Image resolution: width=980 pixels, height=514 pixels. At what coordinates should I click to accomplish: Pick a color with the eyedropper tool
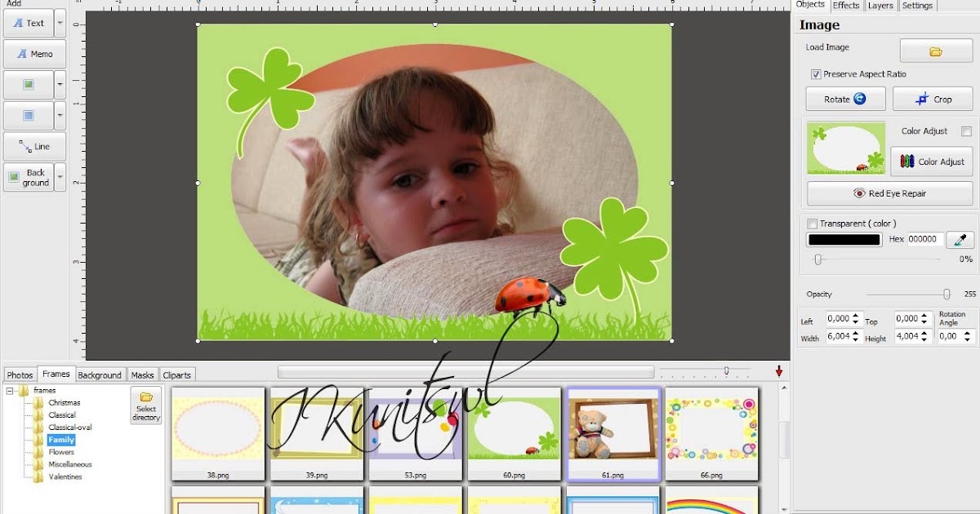click(x=960, y=239)
